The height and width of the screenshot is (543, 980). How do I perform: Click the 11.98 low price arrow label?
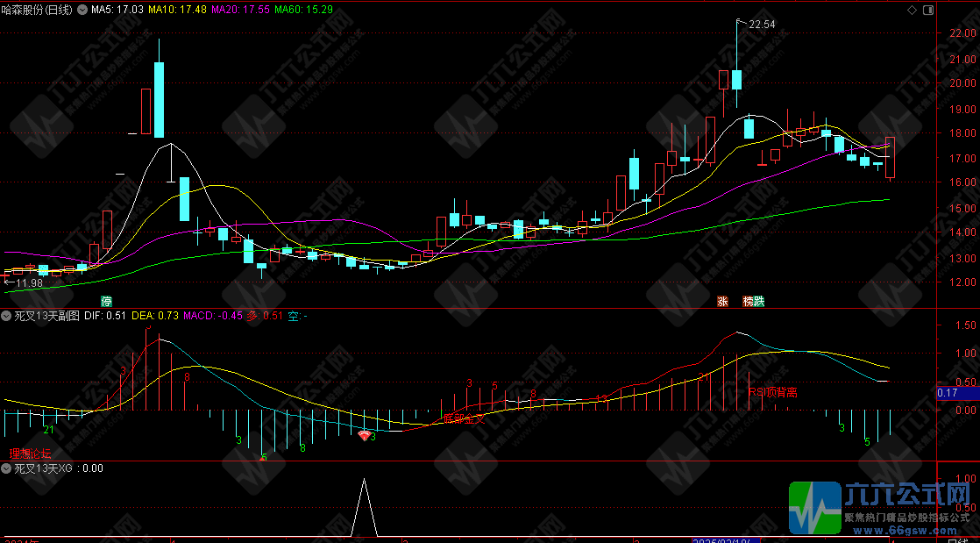(24, 282)
